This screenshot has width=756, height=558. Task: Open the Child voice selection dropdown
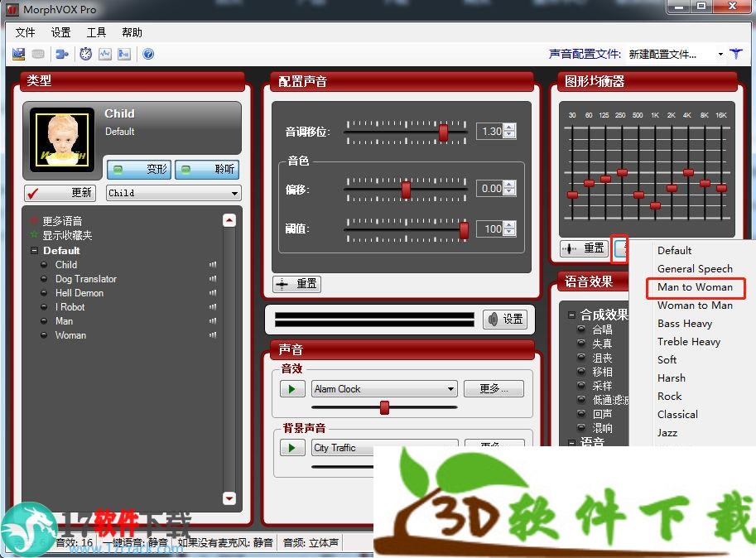click(x=174, y=193)
